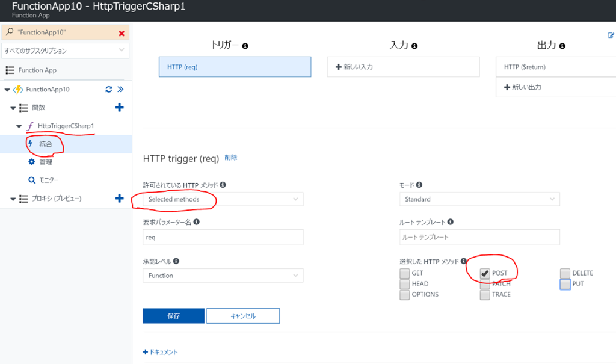Check the TRACE method checkbox
The width and height of the screenshot is (616, 364).
(x=485, y=295)
